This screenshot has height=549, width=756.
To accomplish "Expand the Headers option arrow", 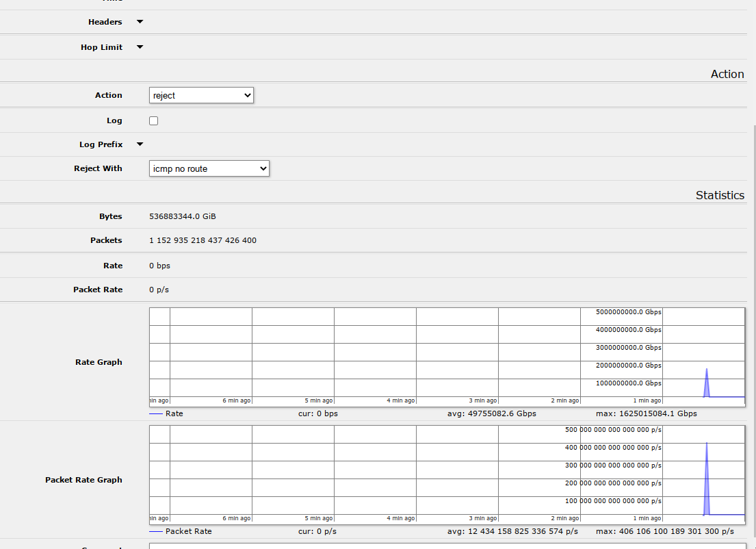I will pyautogui.click(x=140, y=22).
